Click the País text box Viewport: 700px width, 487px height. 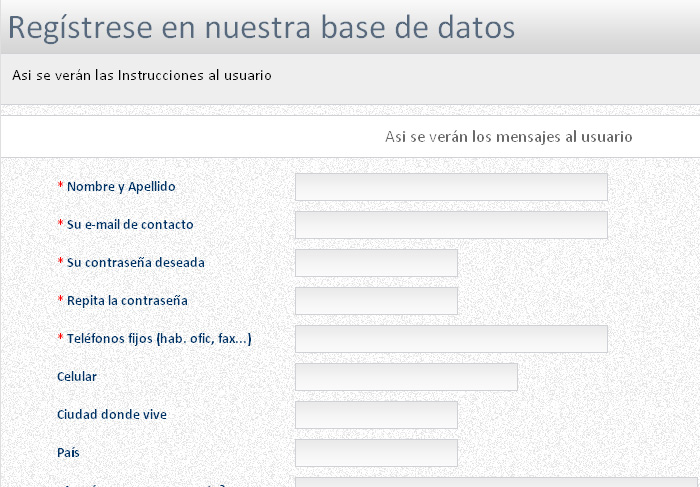tap(376, 453)
